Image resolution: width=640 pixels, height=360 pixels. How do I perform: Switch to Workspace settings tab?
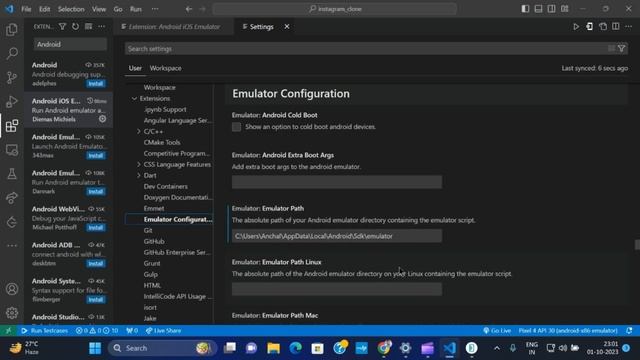(165, 68)
